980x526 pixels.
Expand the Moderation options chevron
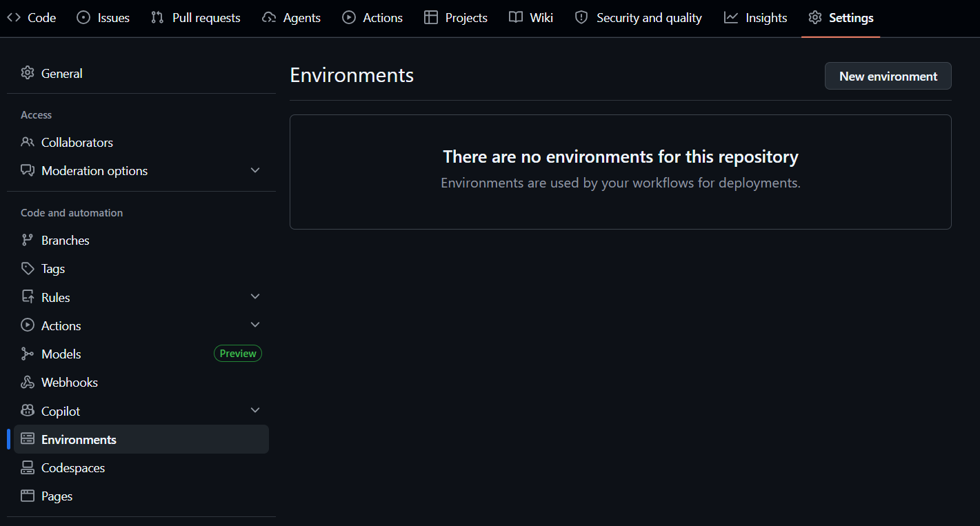click(255, 170)
